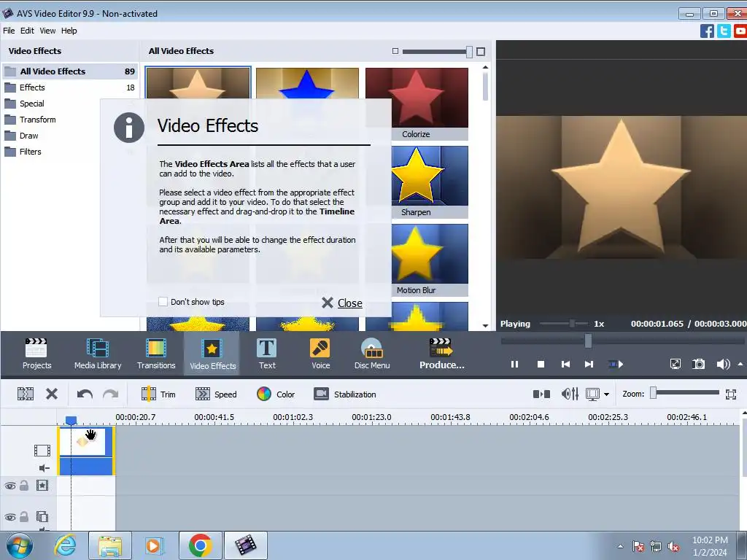Toggle visibility of video overlay track
This screenshot has height=560, width=747.
click(x=10, y=517)
